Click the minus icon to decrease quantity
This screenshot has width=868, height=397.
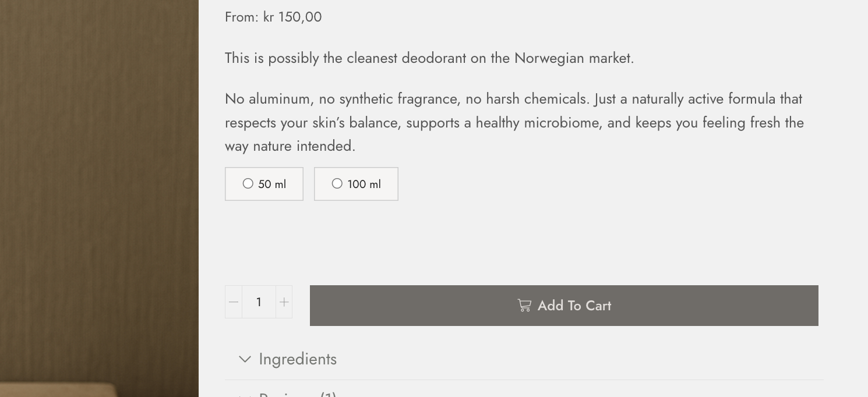[x=234, y=302]
